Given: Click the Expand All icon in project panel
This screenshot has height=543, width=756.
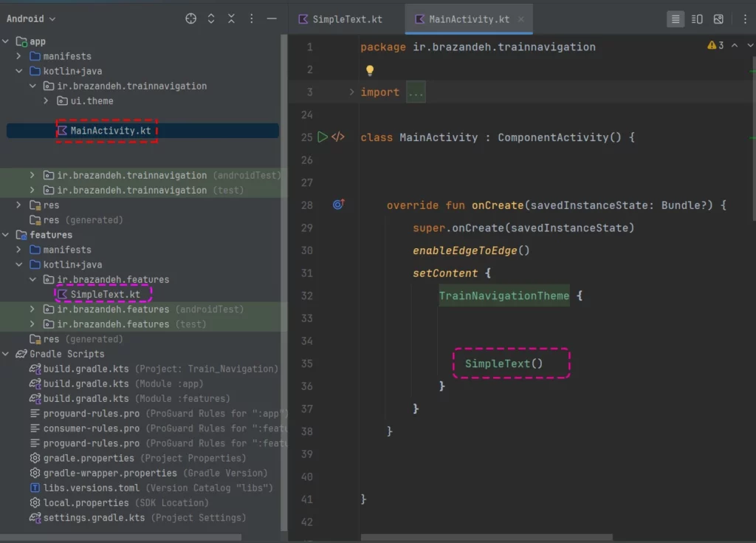Looking at the screenshot, I should (x=211, y=18).
